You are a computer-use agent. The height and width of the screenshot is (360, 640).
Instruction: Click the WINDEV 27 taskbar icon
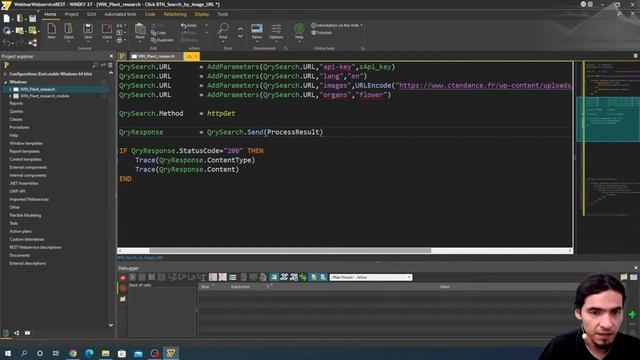pos(171,353)
